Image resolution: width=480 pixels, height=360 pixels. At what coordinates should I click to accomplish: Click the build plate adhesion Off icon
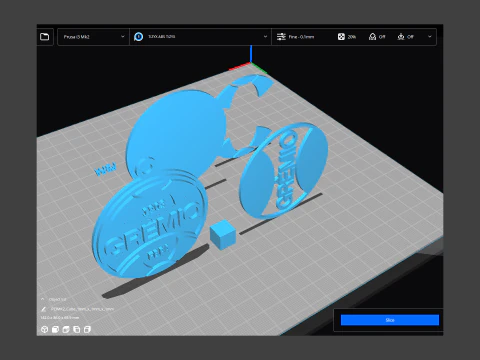click(x=401, y=37)
